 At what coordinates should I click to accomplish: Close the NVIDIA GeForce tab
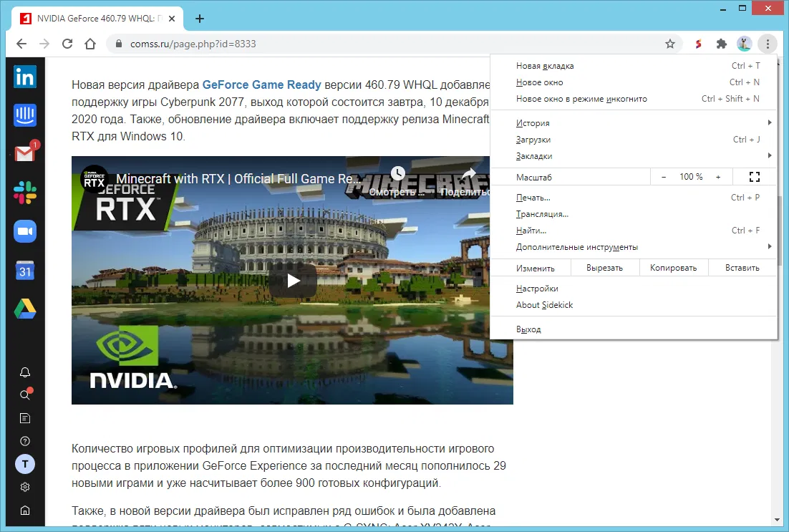[x=172, y=19]
